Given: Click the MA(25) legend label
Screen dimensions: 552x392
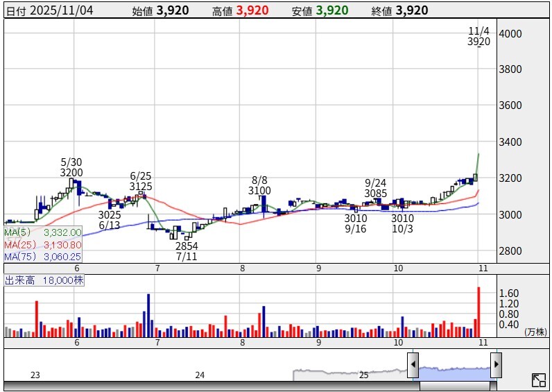Looking at the screenshot, I should click(19, 244).
